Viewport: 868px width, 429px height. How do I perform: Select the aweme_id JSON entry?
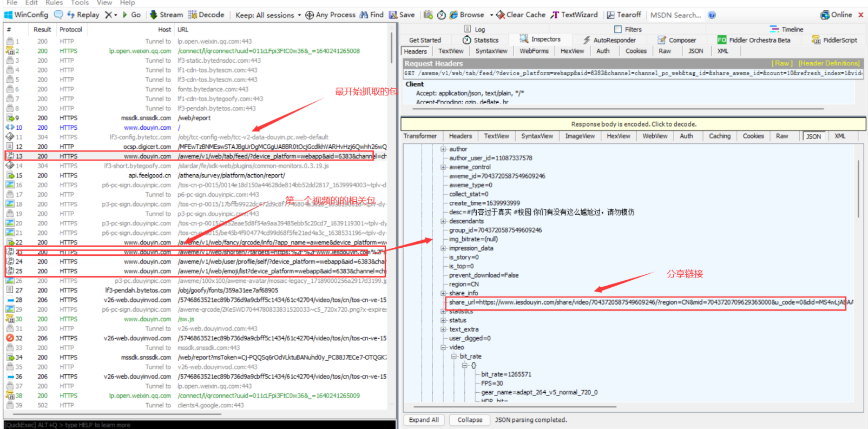497,176
